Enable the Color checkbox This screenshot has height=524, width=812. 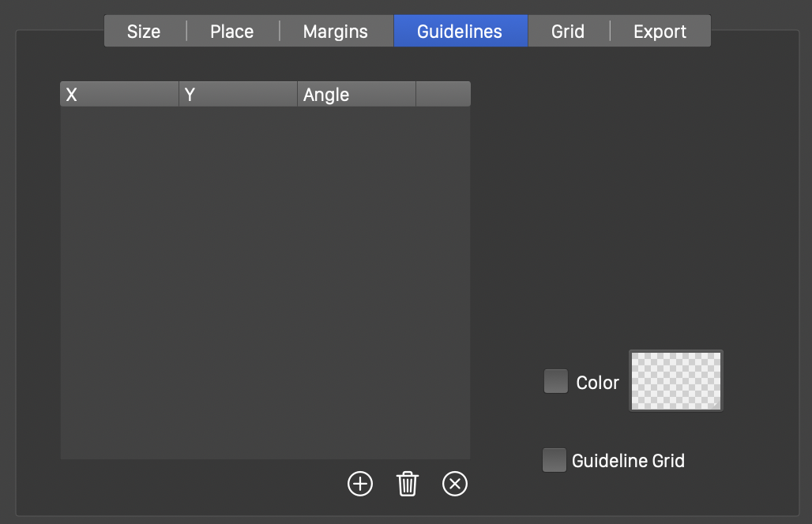click(x=556, y=382)
